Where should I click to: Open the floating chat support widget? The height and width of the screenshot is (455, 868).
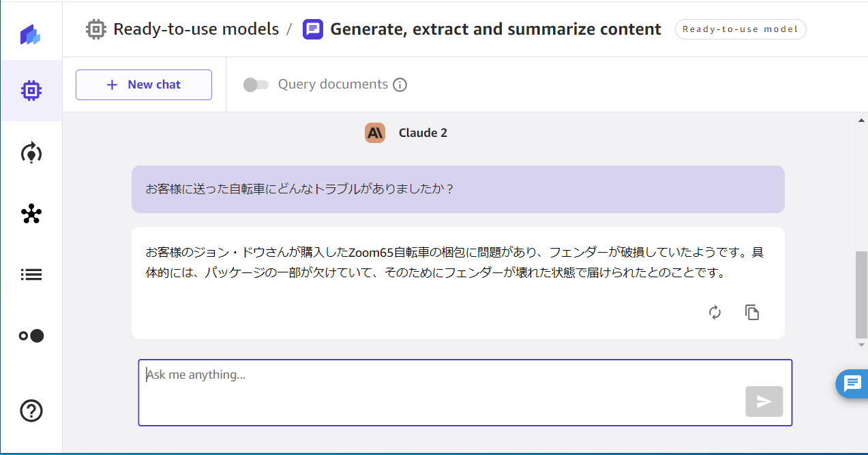(852, 383)
